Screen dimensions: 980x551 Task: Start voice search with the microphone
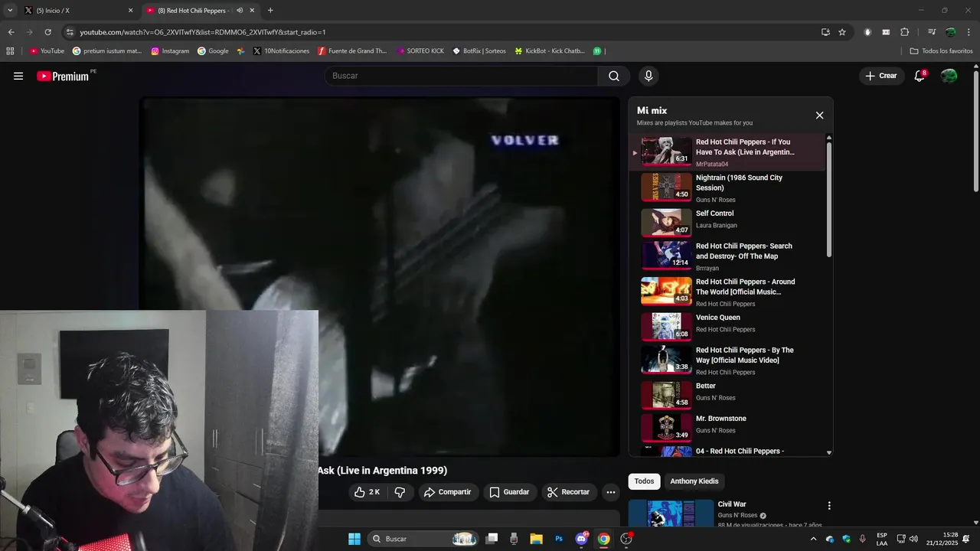coord(648,76)
